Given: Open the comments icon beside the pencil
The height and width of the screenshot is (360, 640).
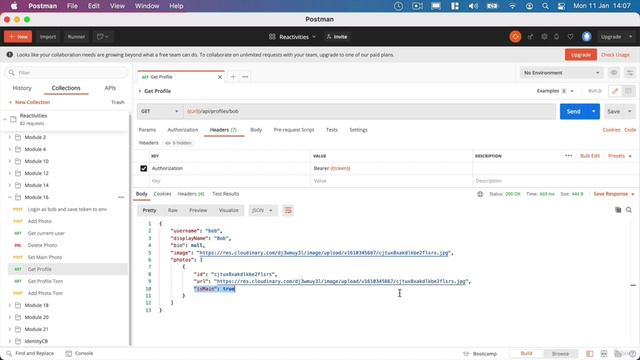Looking at the screenshot, I should [x=628, y=91].
